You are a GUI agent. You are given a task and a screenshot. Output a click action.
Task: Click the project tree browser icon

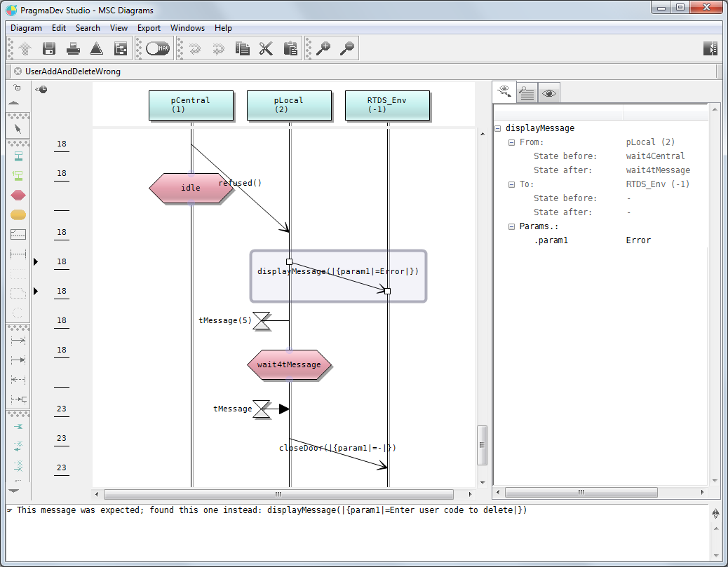pos(121,48)
